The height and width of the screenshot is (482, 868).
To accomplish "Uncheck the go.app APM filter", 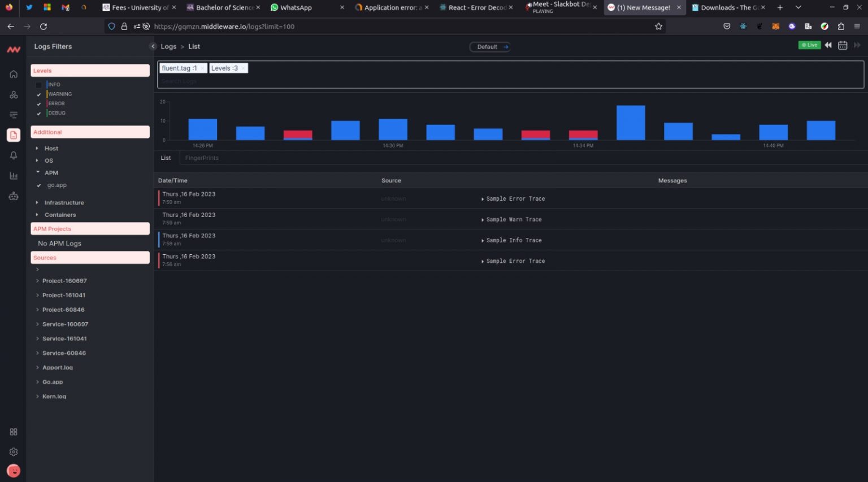I will click(38, 185).
